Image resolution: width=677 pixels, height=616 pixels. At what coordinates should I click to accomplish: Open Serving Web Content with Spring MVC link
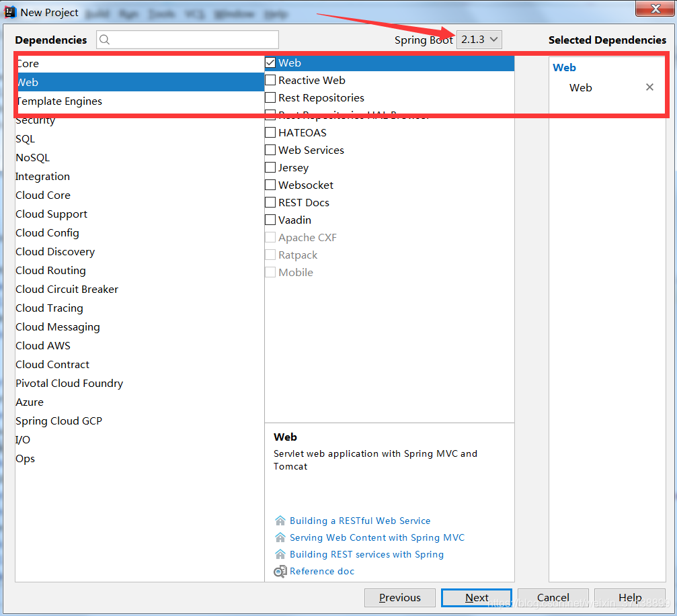[377, 537]
